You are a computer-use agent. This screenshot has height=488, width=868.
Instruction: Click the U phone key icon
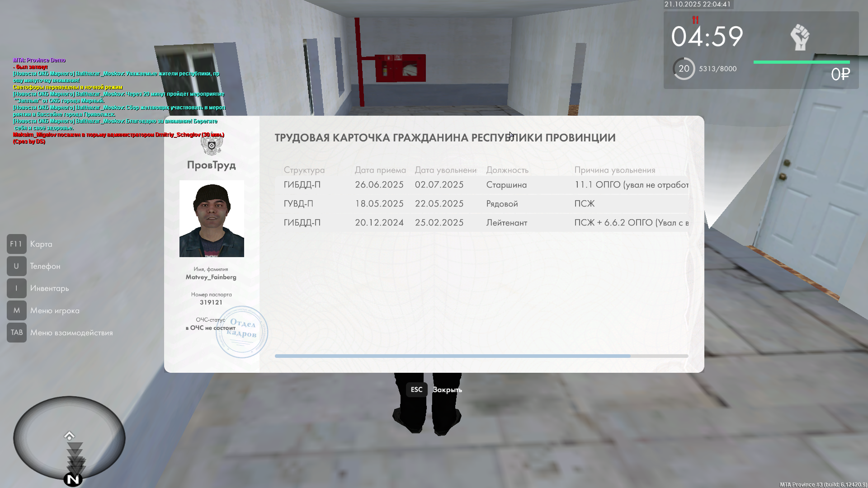click(16, 266)
